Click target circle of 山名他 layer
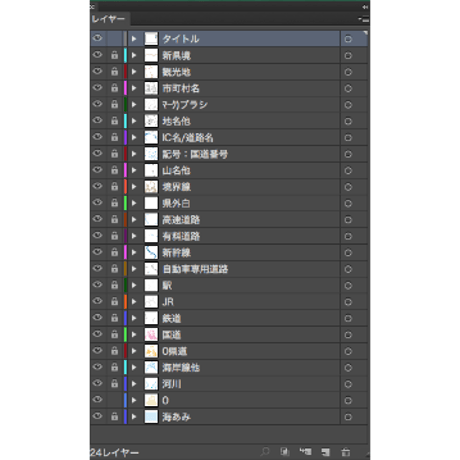The height and width of the screenshot is (460, 460). [x=348, y=171]
